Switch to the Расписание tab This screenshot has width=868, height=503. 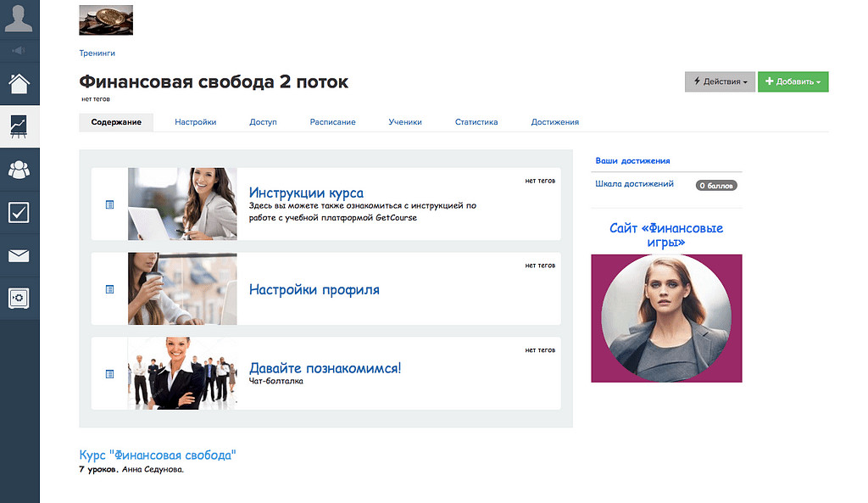(332, 122)
